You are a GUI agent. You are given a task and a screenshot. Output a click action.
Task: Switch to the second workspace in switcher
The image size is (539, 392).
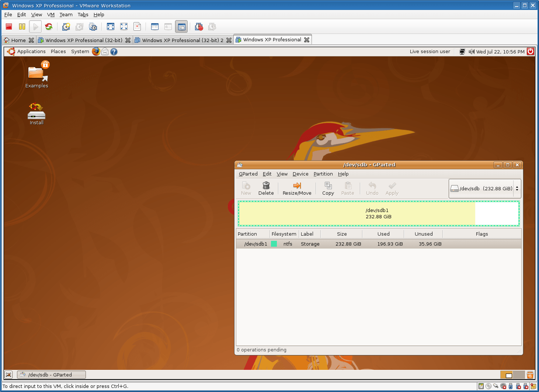pos(519,375)
